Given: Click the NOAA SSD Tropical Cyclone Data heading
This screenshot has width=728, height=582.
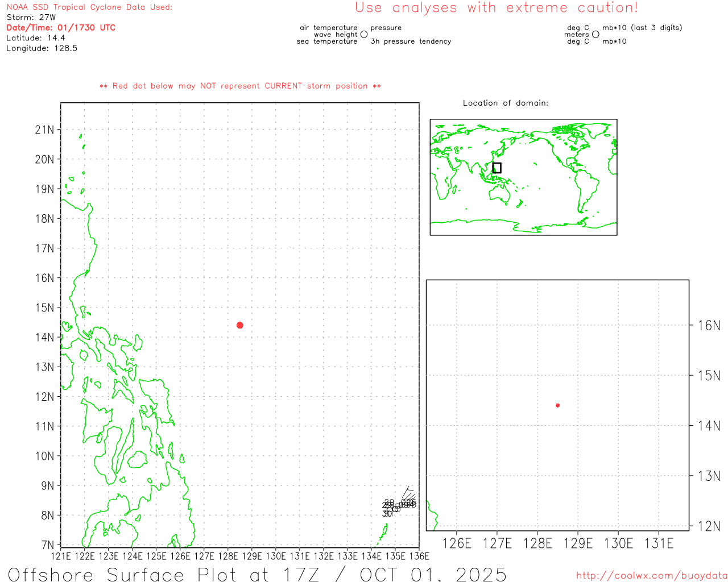Looking at the screenshot, I should coord(89,7).
